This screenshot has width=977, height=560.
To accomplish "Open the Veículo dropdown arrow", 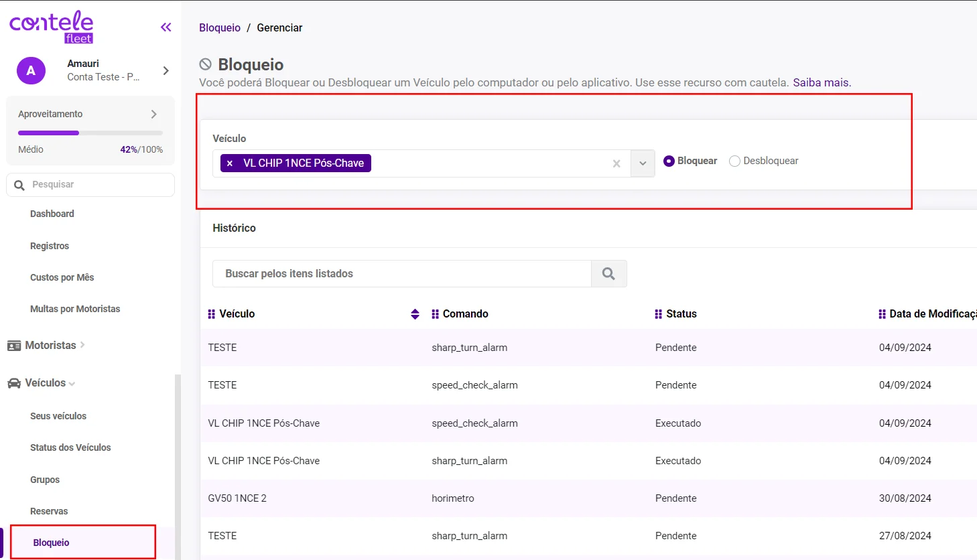I will (x=643, y=163).
